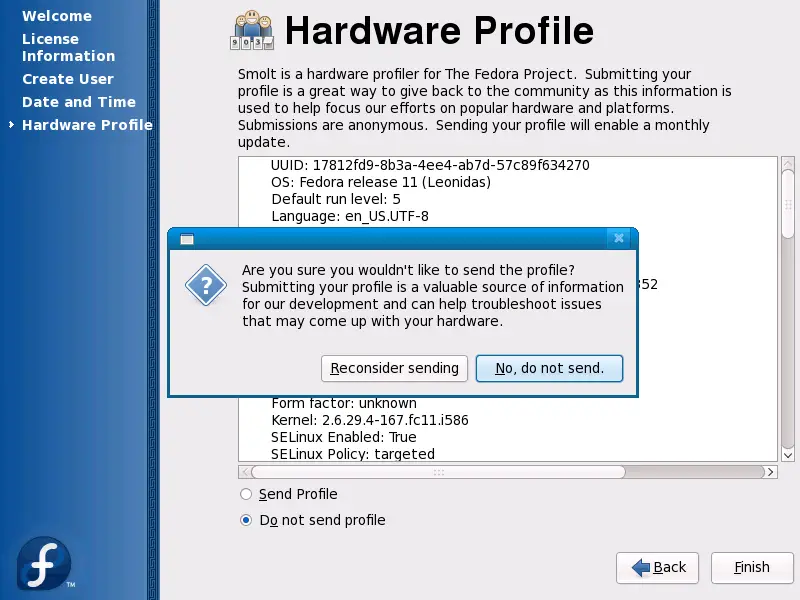Confirm with No, do not send
The height and width of the screenshot is (600, 800).
[x=549, y=368]
